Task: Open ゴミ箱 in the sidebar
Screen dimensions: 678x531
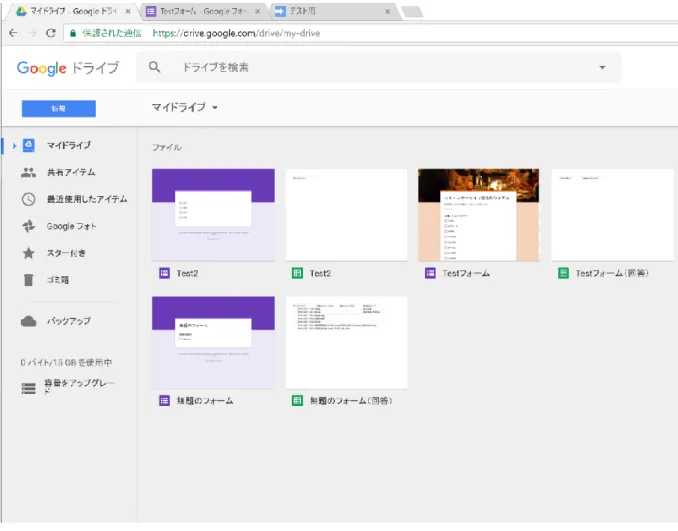Action: (x=58, y=280)
